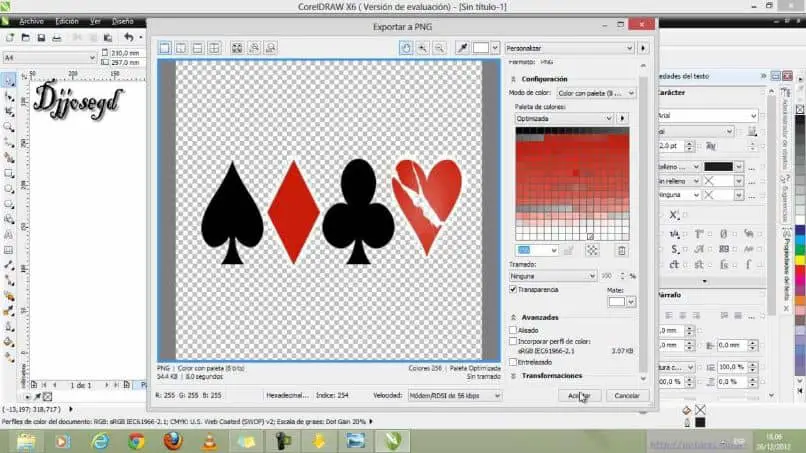Open Firefox from the taskbar

pyautogui.click(x=173, y=441)
